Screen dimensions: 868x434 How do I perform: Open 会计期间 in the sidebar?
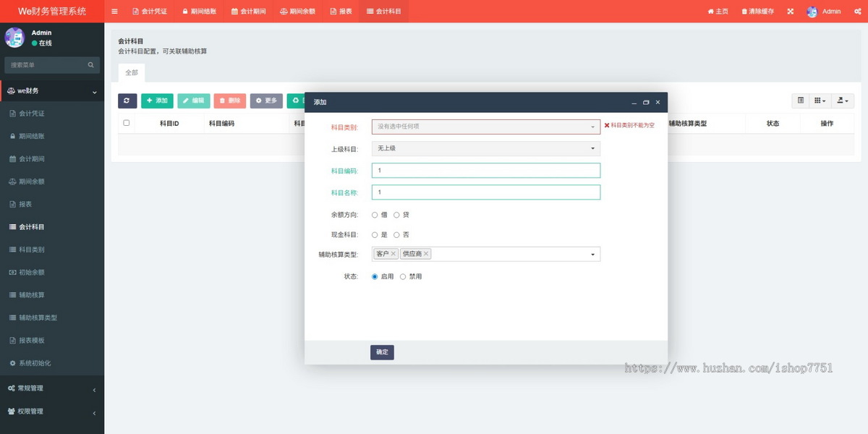(52, 158)
